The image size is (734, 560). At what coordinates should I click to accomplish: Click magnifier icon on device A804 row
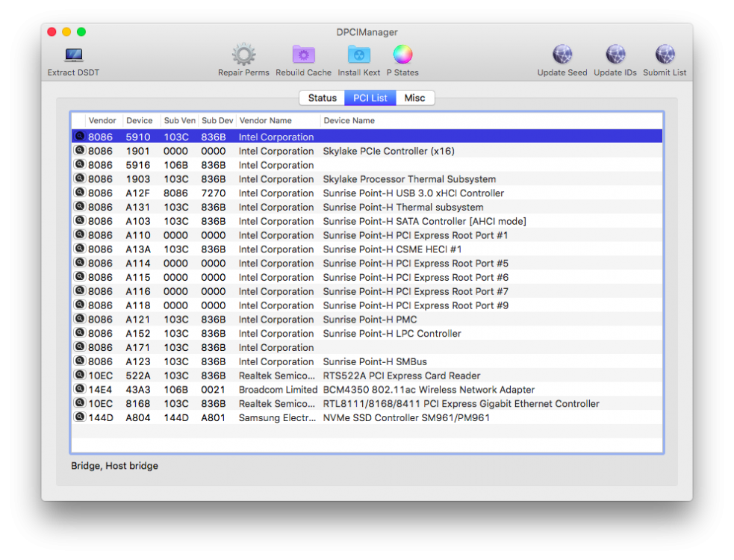tap(80, 417)
